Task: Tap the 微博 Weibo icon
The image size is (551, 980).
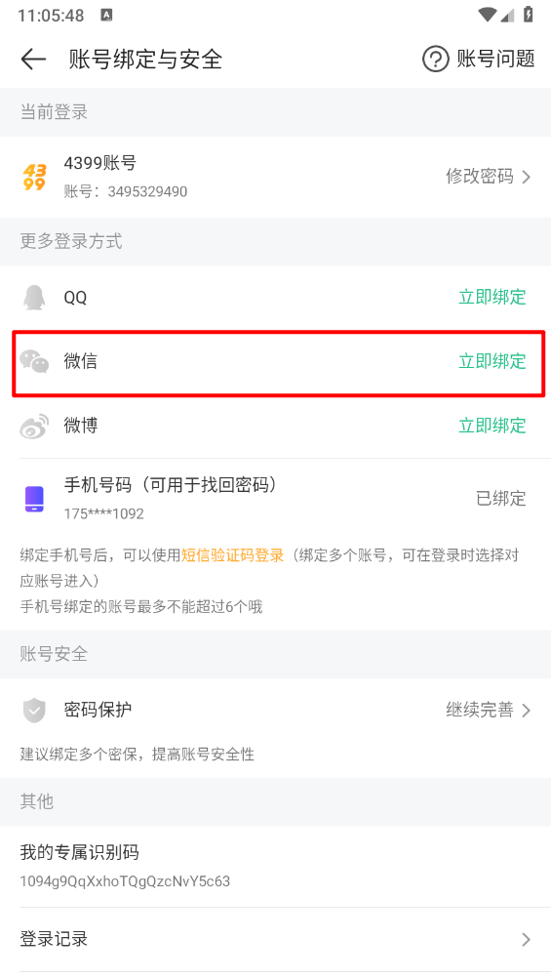Action: pyautogui.click(x=34, y=426)
